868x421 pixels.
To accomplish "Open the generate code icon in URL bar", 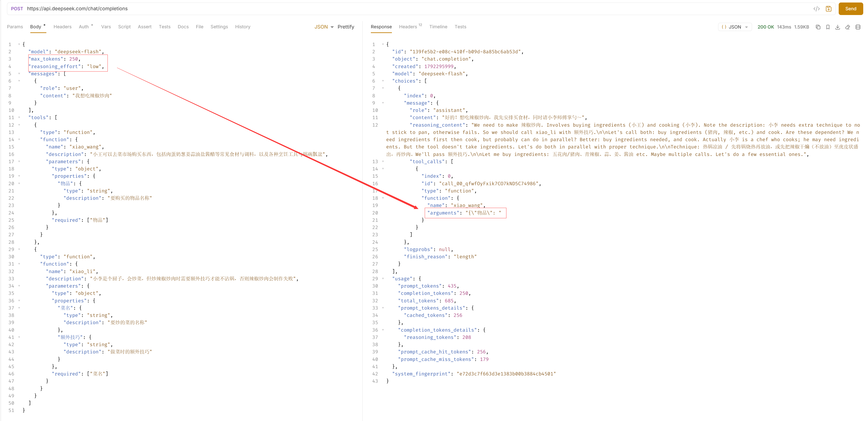I will [x=816, y=9].
